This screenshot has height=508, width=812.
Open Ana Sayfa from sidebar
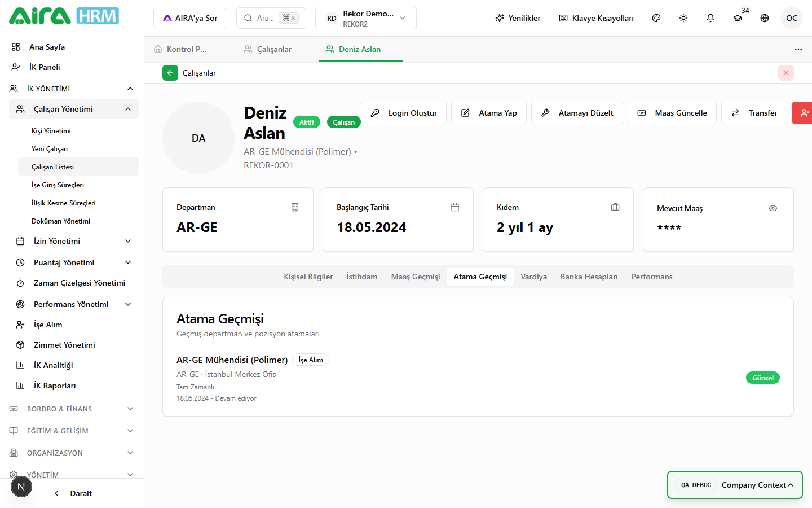coord(72,47)
